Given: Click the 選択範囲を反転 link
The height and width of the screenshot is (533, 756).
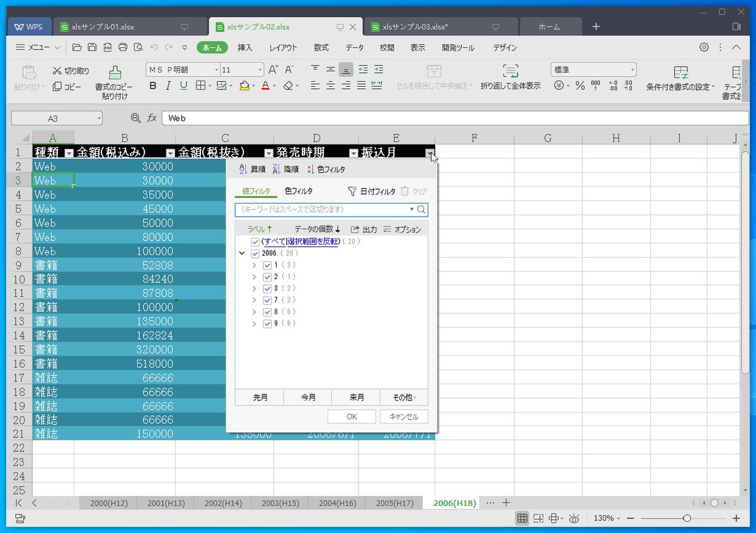Looking at the screenshot, I should point(313,242).
